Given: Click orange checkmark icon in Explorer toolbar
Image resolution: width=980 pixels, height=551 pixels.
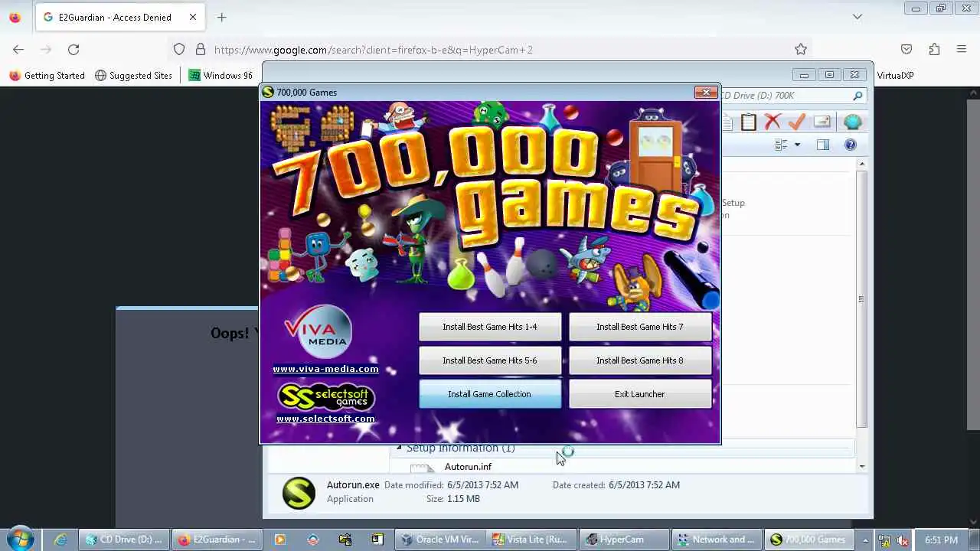Looking at the screenshot, I should pos(797,122).
